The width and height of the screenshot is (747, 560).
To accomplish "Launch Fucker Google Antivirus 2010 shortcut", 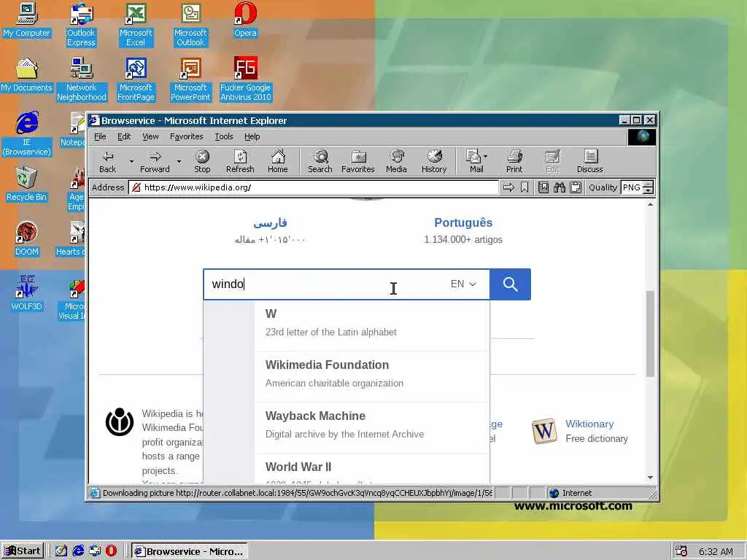I will [245, 79].
